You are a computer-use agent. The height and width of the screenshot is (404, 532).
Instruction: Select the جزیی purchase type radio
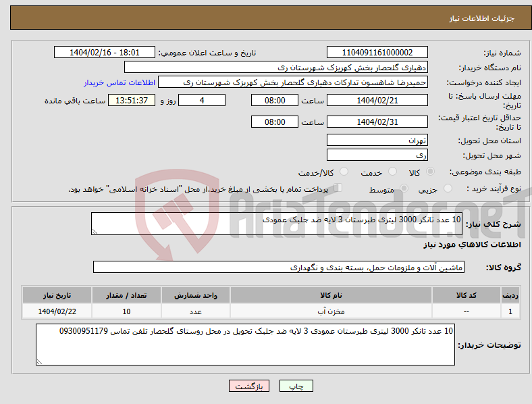pos(448,188)
